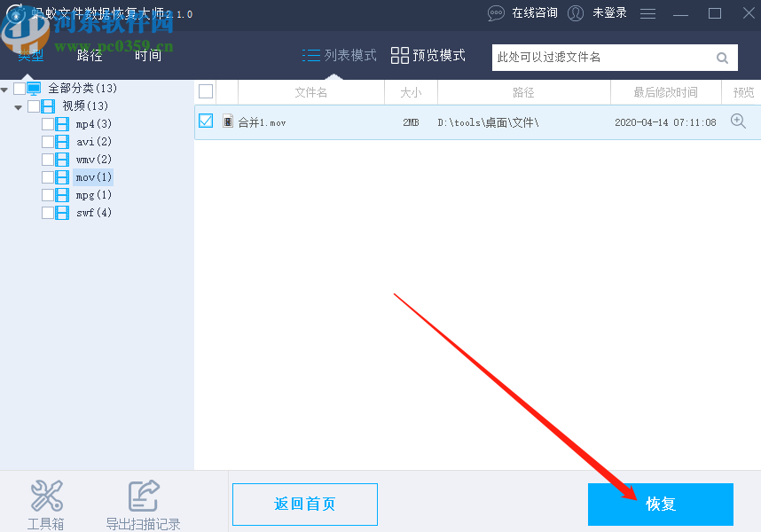Viewport: 761px width, 532px height.
Task: Click the zoom preview icon beside 合并1.mov
Action: tap(740, 121)
